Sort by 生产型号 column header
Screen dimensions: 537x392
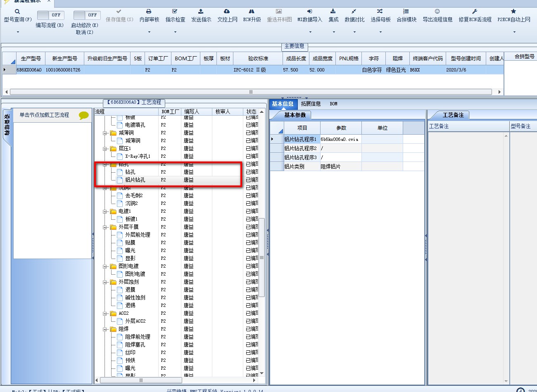point(31,59)
